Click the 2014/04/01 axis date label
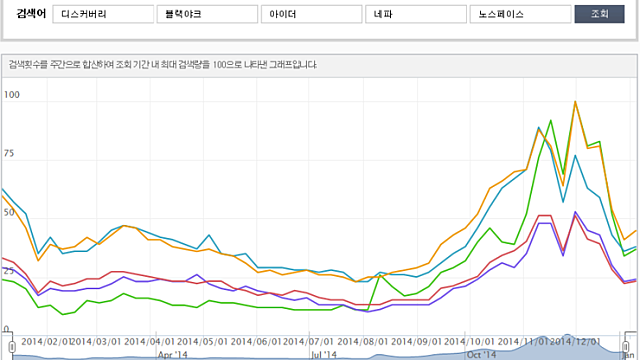The height and width of the screenshot is (360, 640). [x=149, y=341]
